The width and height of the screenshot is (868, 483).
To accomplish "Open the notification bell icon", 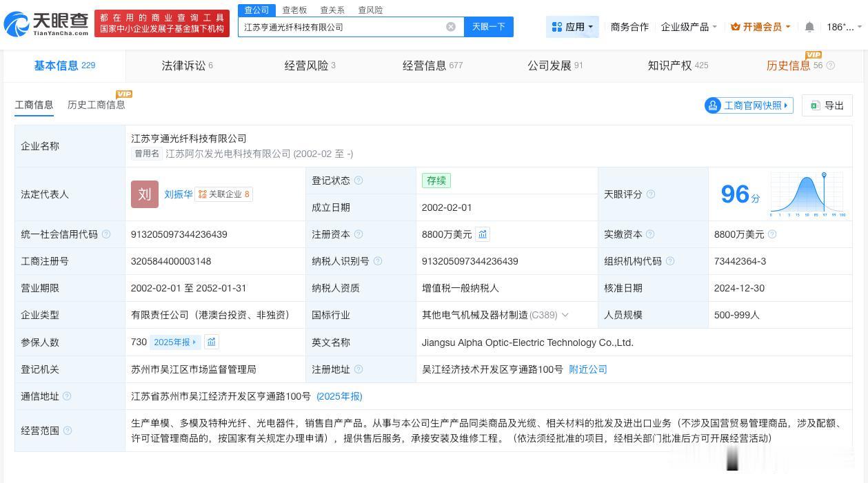I will 809,27.
